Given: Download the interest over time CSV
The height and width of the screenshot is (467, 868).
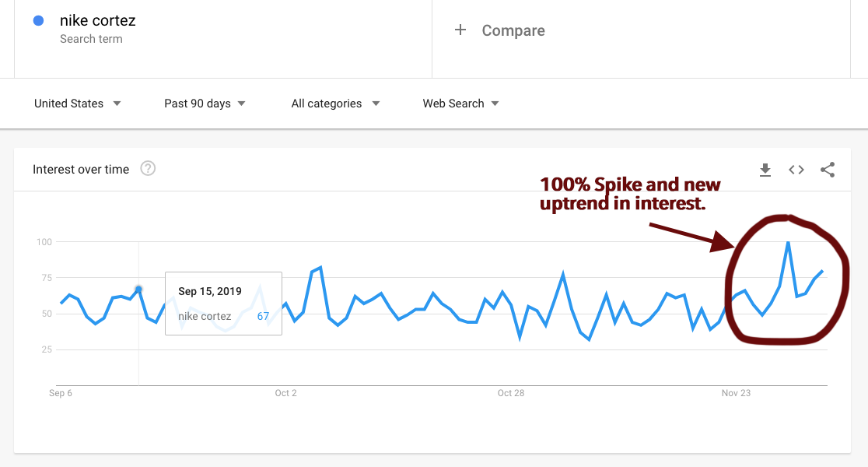Looking at the screenshot, I should (765, 170).
